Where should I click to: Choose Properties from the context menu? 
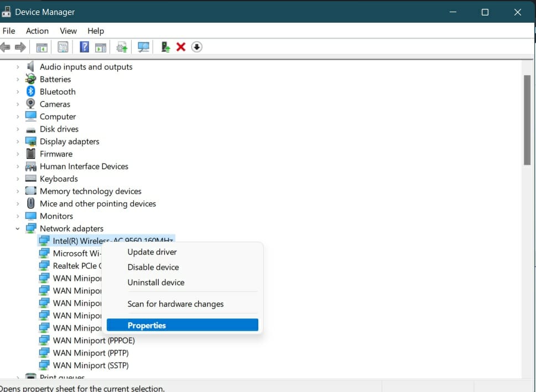click(x=147, y=325)
